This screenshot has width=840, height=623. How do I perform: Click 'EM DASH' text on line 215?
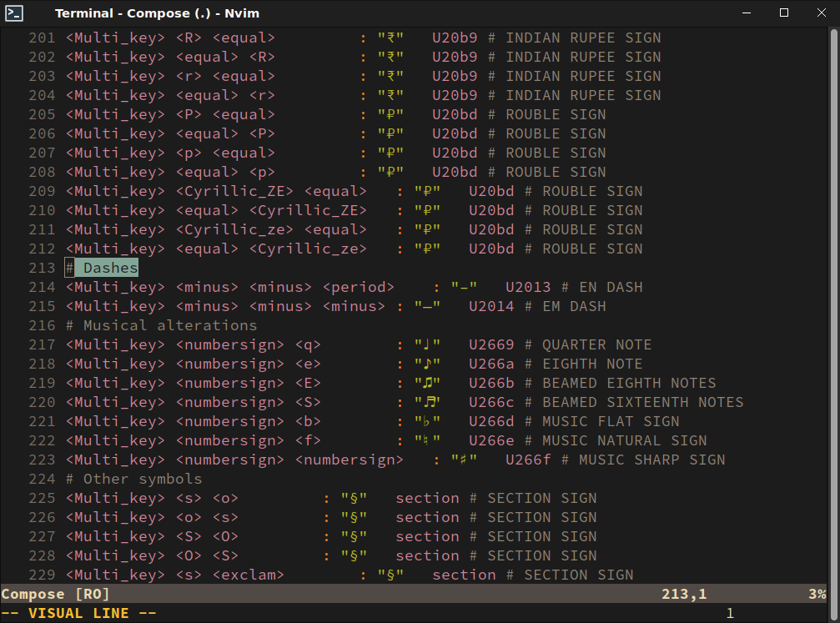pos(574,306)
